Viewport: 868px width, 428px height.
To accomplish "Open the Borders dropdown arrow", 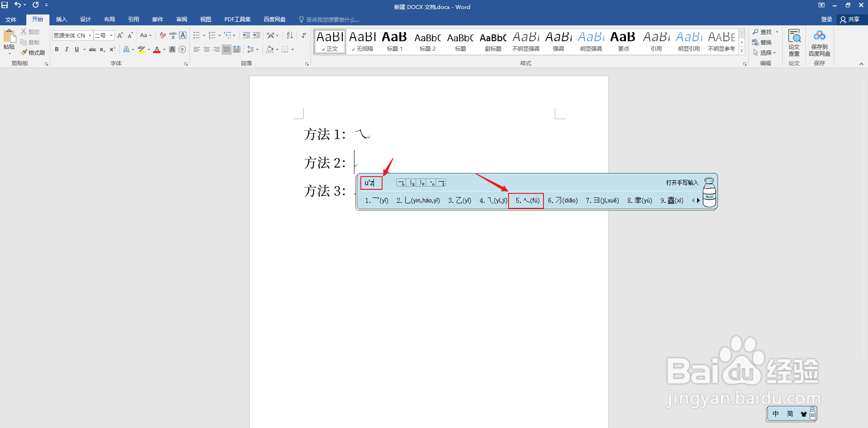I will pos(292,49).
